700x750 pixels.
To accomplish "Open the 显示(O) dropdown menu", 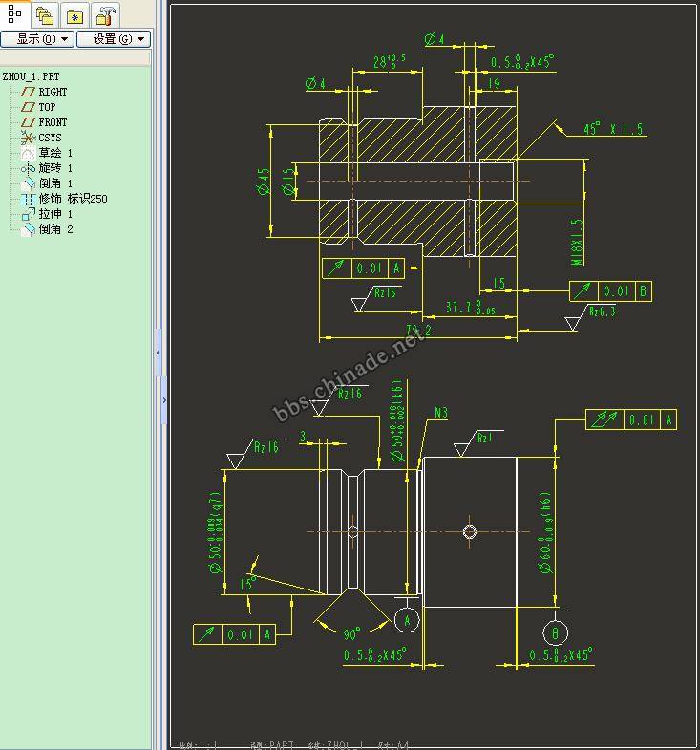I will click(x=37, y=39).
